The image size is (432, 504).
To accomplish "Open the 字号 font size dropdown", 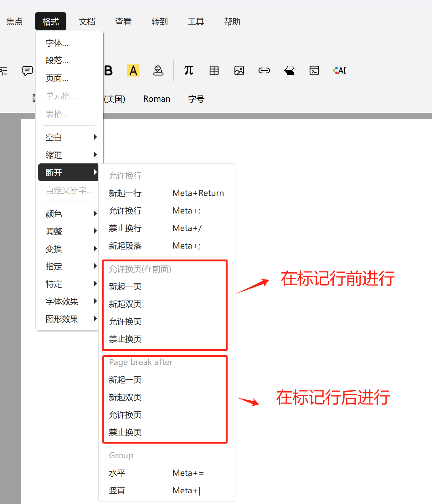I will (x=196, y=99).
